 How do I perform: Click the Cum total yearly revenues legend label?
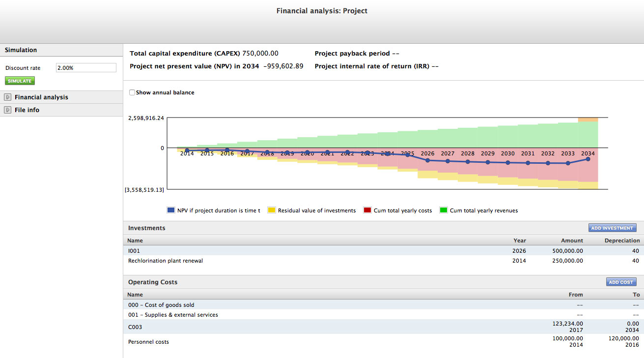[484, 210]
